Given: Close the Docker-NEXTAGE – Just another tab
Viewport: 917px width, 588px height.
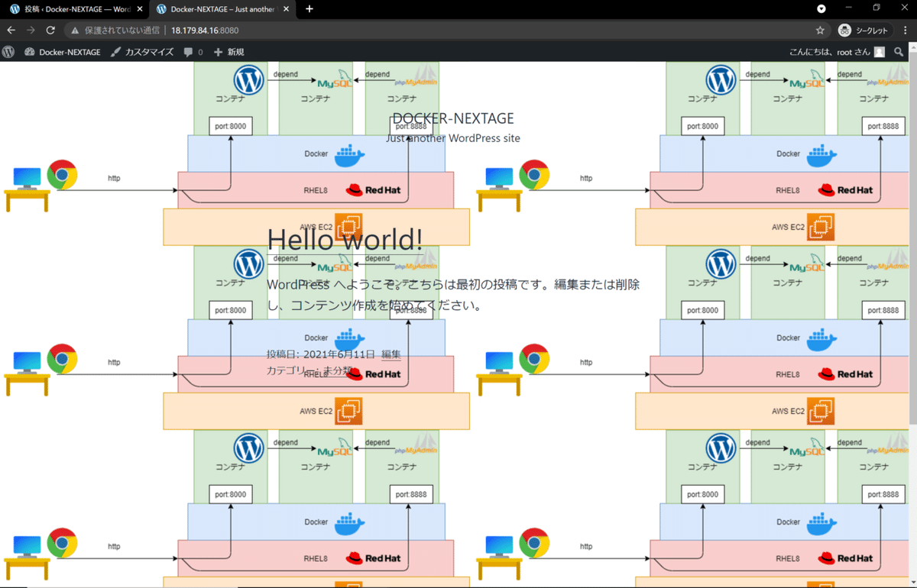Looking at the screenshot, I should (x=287, y=9).
